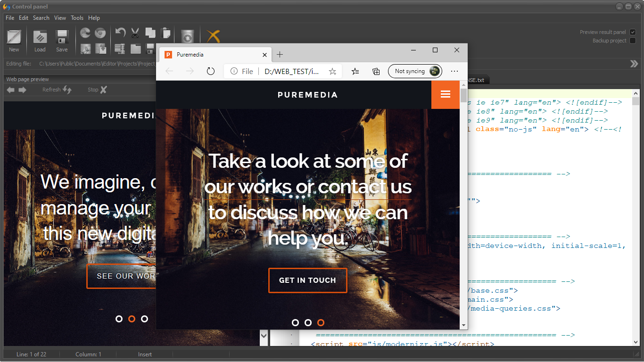Click the code editor scrollbar down arrow
Screen dimensions: 644x362
point(636,342)
